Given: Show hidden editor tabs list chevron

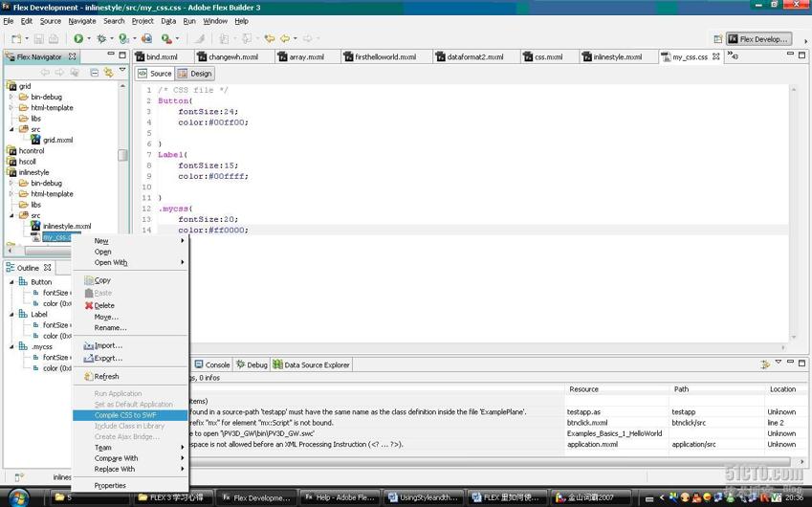Looking at the screenshot, I should pyautogui.click(x=733, y=56).
